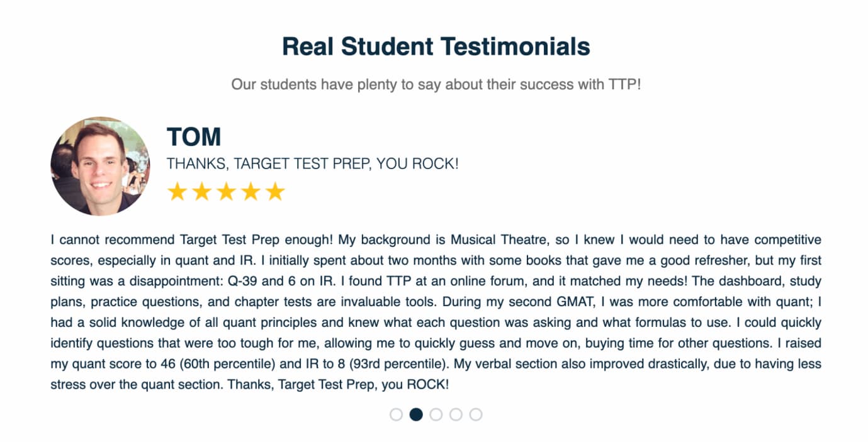Click the middle star of the rating row
The image size is (868, 442).
[x=227, y=191]
